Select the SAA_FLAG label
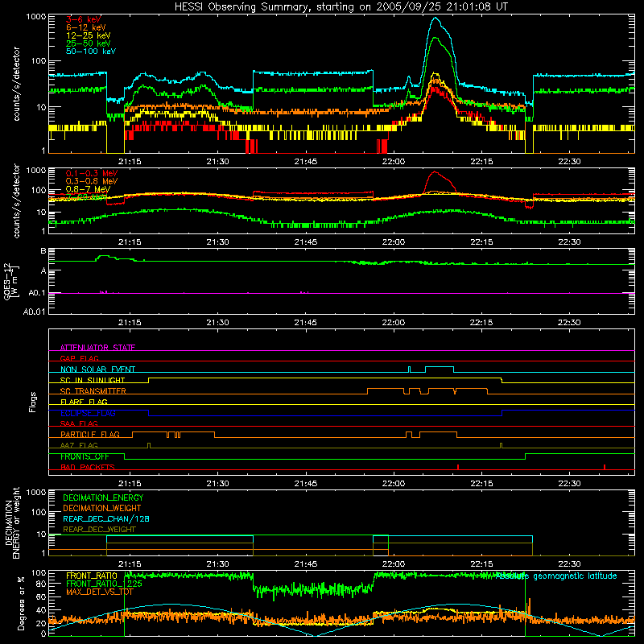Viewport: 644px width, 644px height. [79, 423]
